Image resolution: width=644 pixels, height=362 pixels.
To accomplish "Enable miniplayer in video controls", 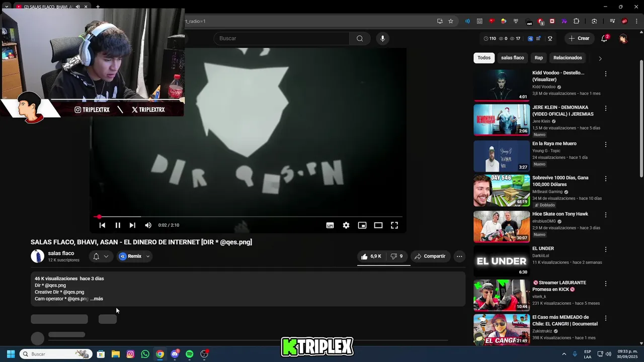I will point(362,225).
